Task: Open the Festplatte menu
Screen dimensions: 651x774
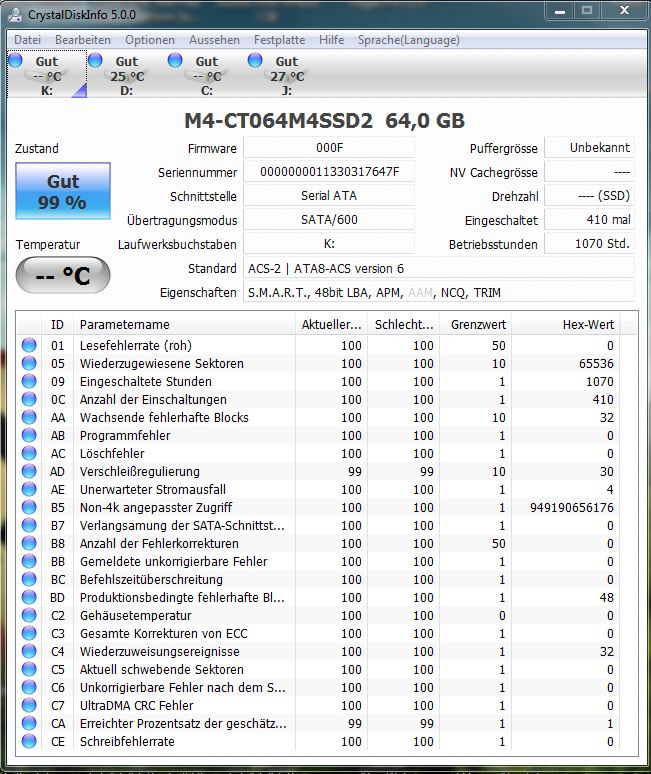Action: pyautogui.click(x=279, y=40)
